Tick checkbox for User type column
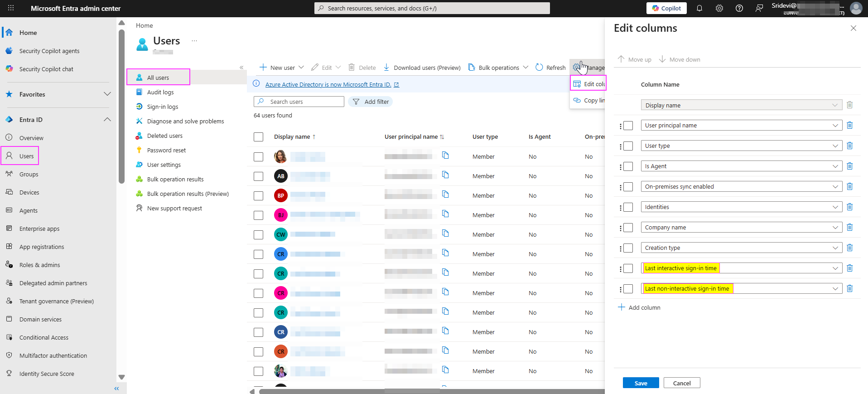The width and height of the screenshot is (868, 394). 628,146
